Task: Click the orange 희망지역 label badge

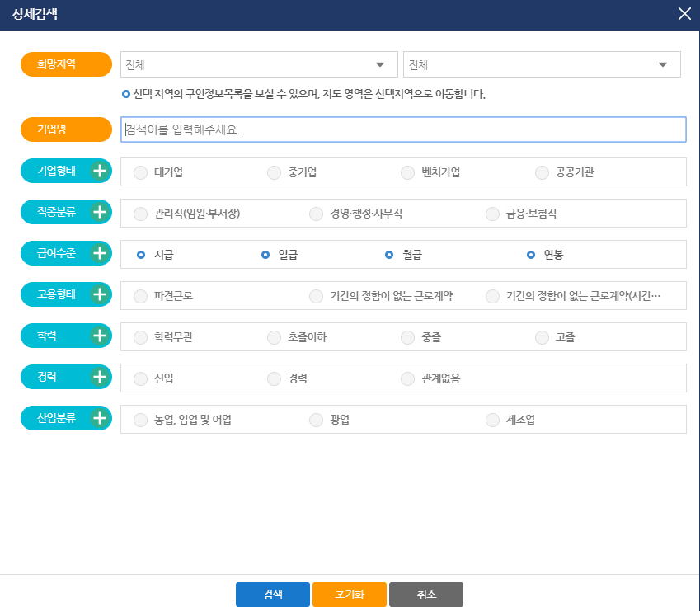Action: pos(66,64)
